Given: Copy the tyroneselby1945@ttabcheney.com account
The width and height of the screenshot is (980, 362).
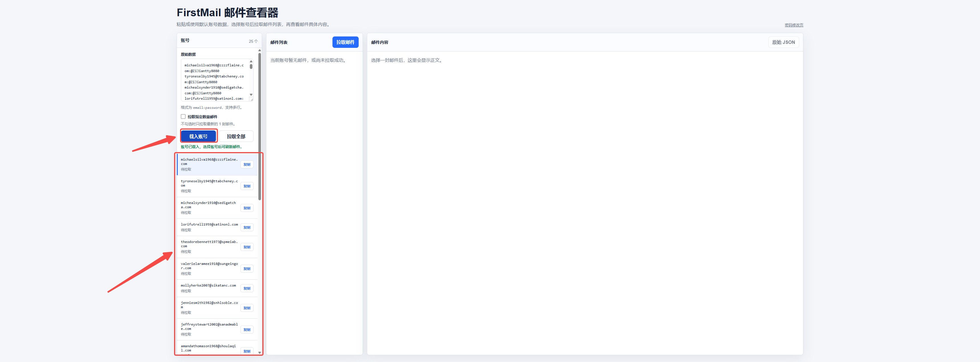Looking at the screenshot, I should (247, 186).
